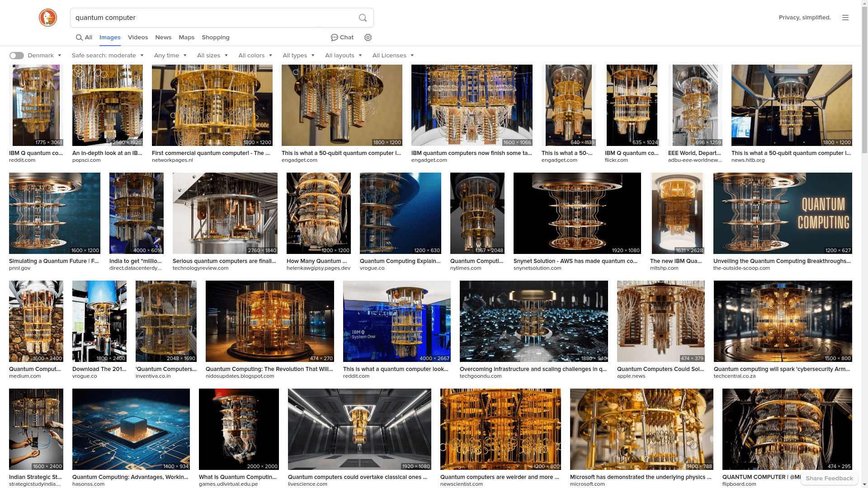Open the All sizes filter
Image resolution: width=868 pixels, height=488 pixels.
point(212,56)
